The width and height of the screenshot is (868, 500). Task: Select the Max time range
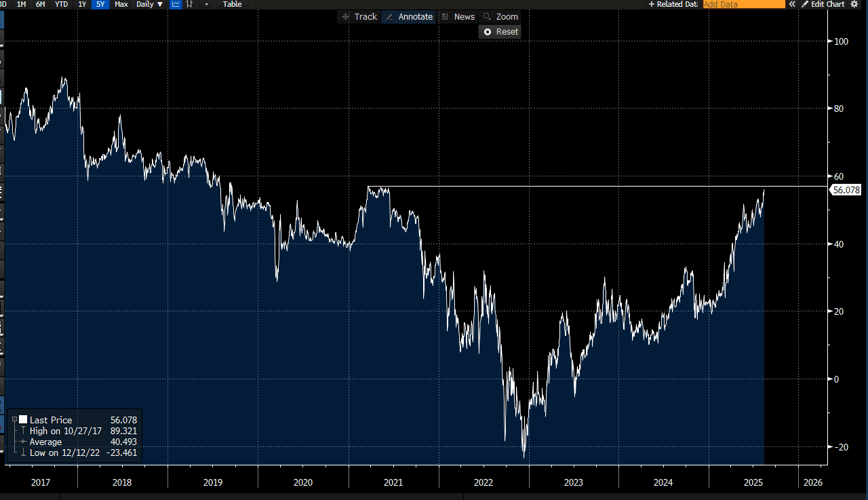[x=121, y=4]
